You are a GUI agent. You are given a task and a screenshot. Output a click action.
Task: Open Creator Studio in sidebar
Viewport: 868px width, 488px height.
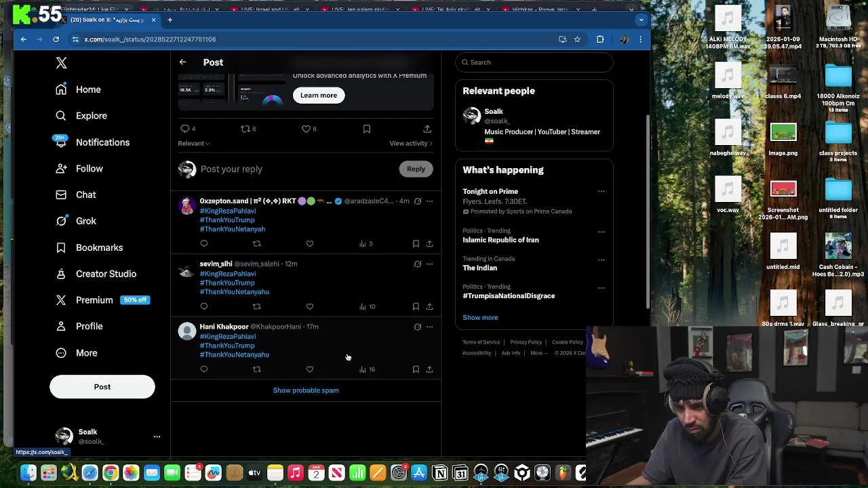[96, 274]
